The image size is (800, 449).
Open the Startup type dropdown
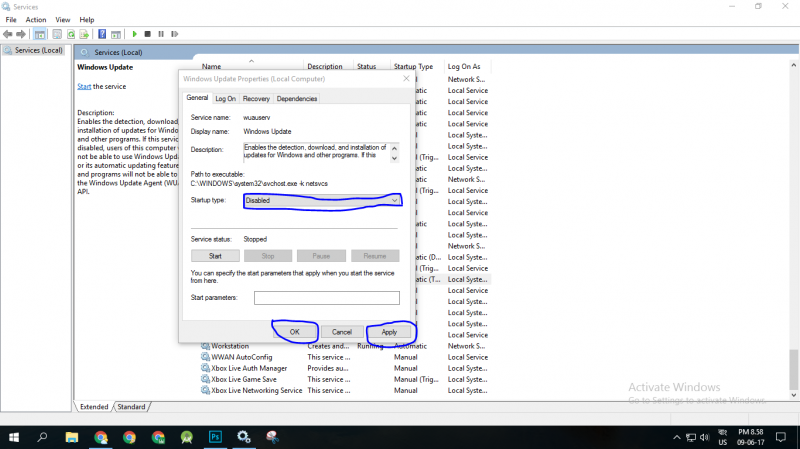click(322, 201)
